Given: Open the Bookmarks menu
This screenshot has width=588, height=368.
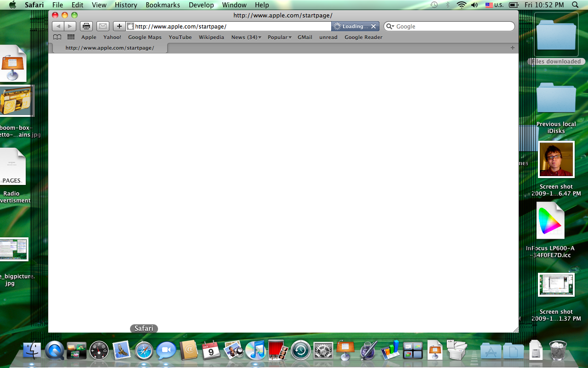Looking at the screenshot, I should click(x=163, y=5).
